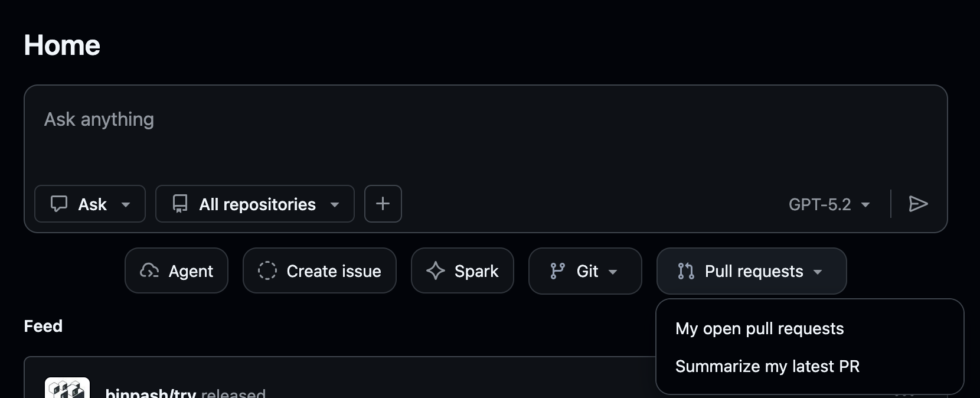This screenshot has height=398, width=980.
Task: Click the Agent cloud icon
Action: [x=149, y=271]
